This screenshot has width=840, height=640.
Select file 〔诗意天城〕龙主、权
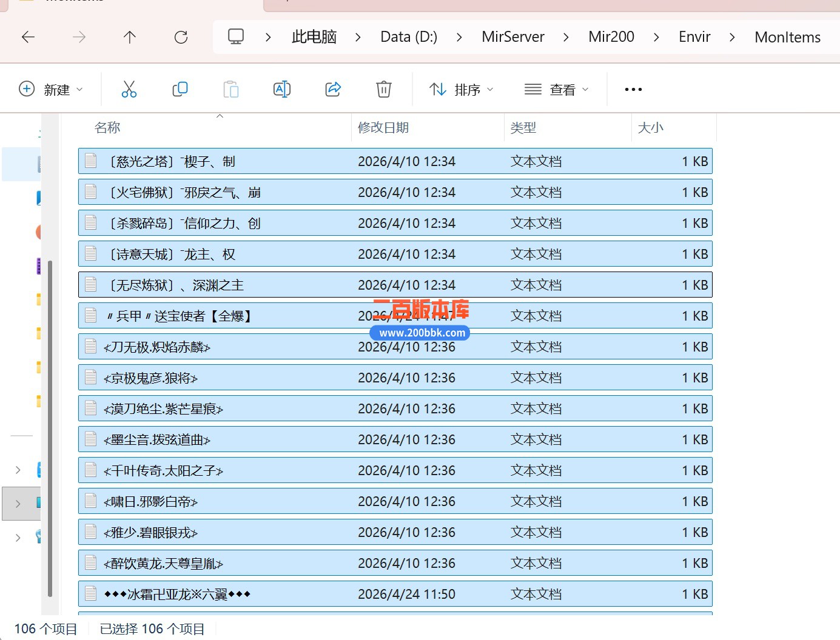coord(395,254)
